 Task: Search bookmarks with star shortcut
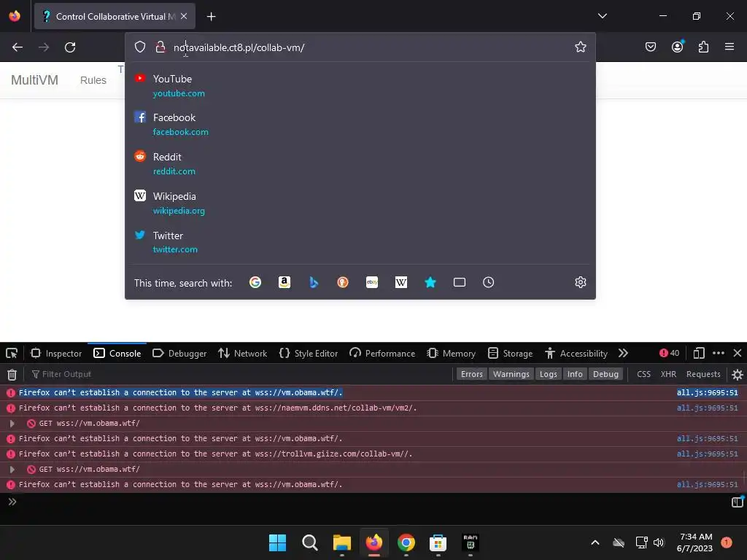pyautogui.click(x=430, y=282)
